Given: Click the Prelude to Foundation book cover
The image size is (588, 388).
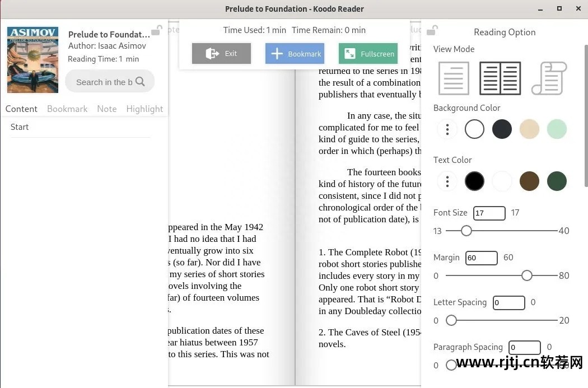Looking at the screenshot, I should (x=32, y=60).
